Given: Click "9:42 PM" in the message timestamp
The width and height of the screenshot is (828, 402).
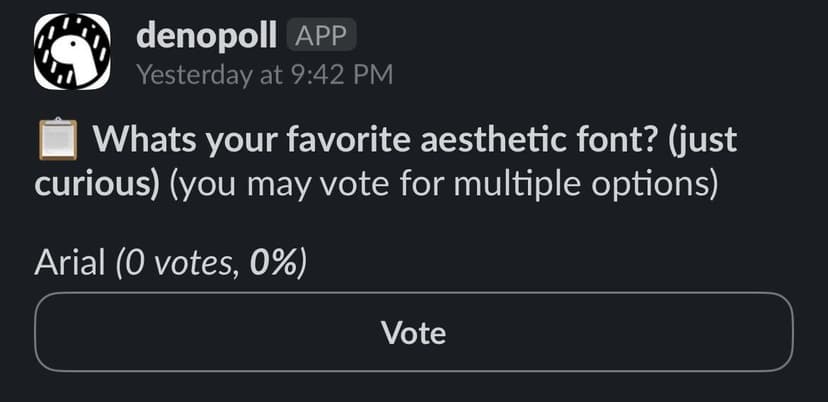Looking at the screenshot, I should pyautogui.click(x=341, y=74).
